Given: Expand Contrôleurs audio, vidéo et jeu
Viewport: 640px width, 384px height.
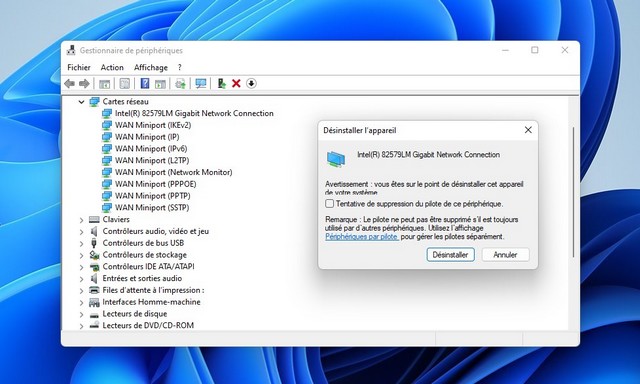Looking at the screenshot, I should click(x=81, y=232).
